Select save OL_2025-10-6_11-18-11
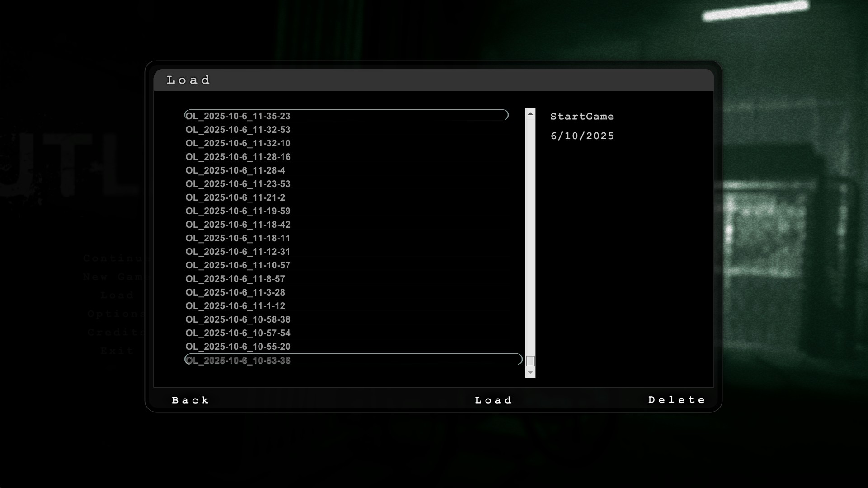The image size is (868, 488). click(238, 238)
